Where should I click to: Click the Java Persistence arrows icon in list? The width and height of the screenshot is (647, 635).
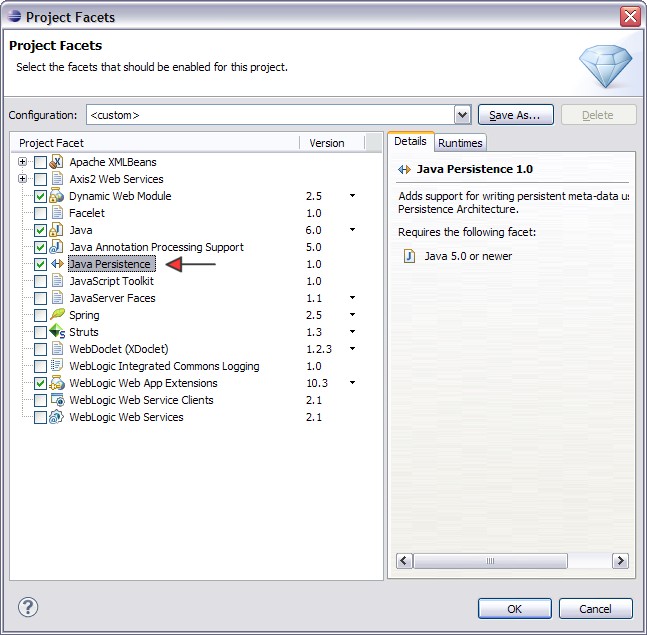pyautogui.click(x=57, y=264)
